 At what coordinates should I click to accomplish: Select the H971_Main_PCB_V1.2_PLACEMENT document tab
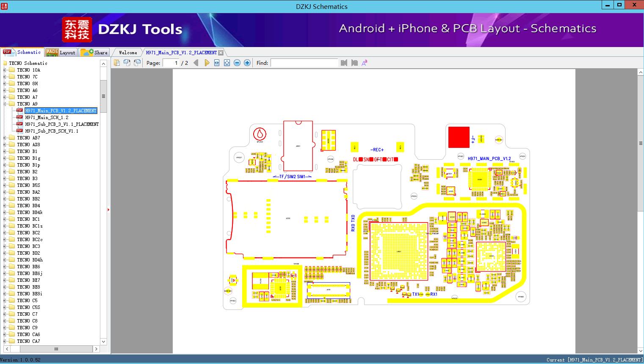(181, 53)
